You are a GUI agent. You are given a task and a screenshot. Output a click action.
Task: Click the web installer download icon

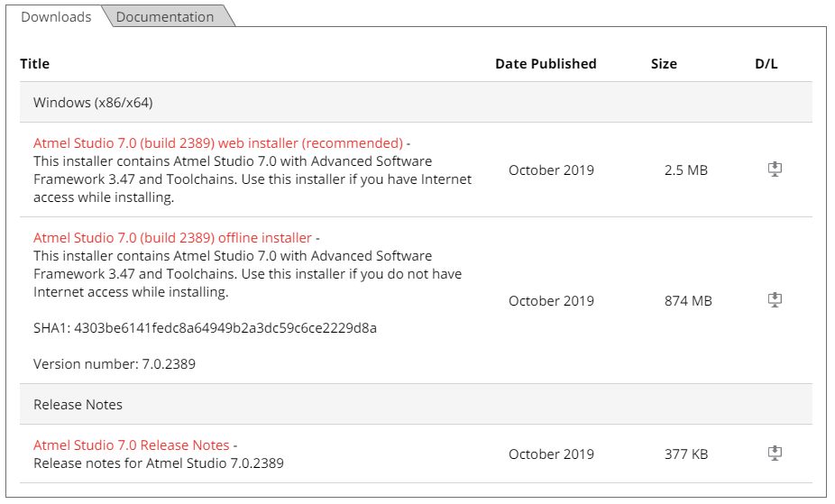pos(775,170)
